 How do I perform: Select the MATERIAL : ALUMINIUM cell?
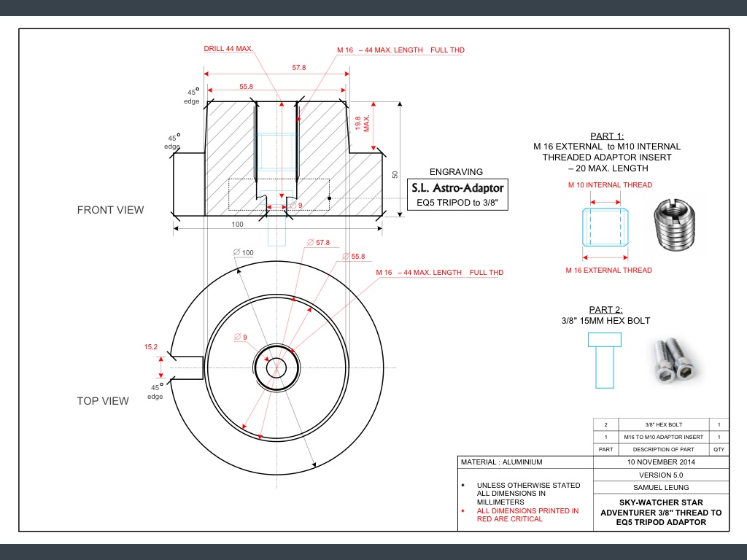coord(502,462)
